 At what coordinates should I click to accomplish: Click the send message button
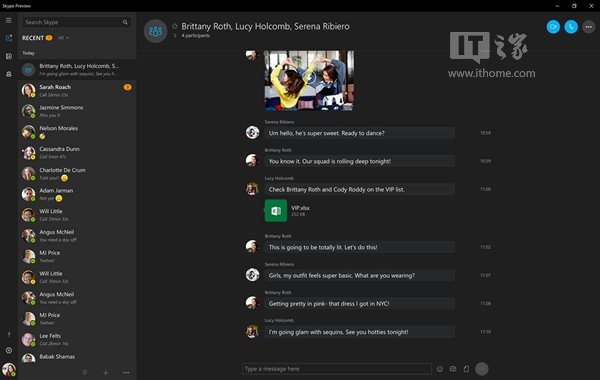click(x=482, y=369)
